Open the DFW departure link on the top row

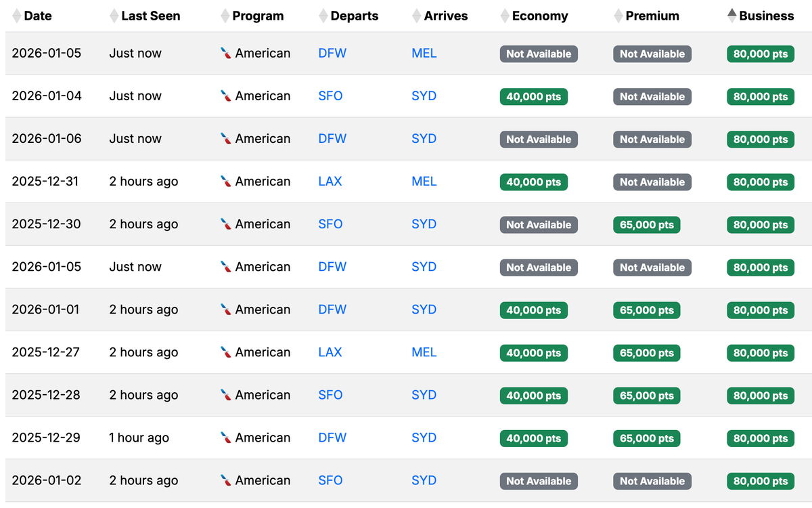coord(332,54)
